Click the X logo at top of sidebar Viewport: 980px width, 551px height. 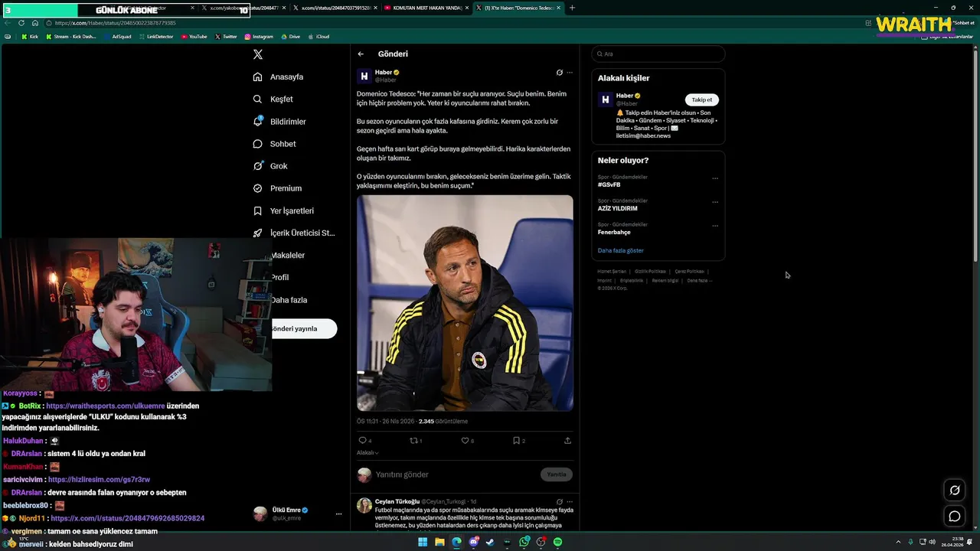[x=258, y=54]
